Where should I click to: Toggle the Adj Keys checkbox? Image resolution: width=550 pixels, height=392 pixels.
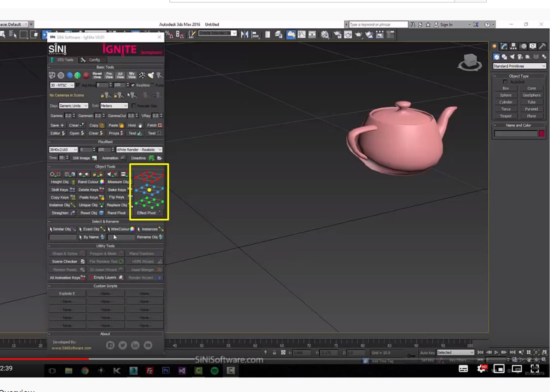point(78,85)
